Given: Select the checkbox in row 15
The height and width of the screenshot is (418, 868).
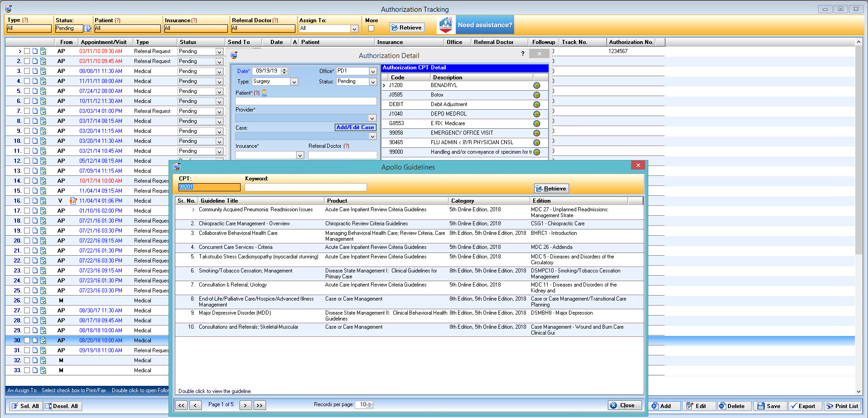Looking at the screenshot, I should [27, 191].
